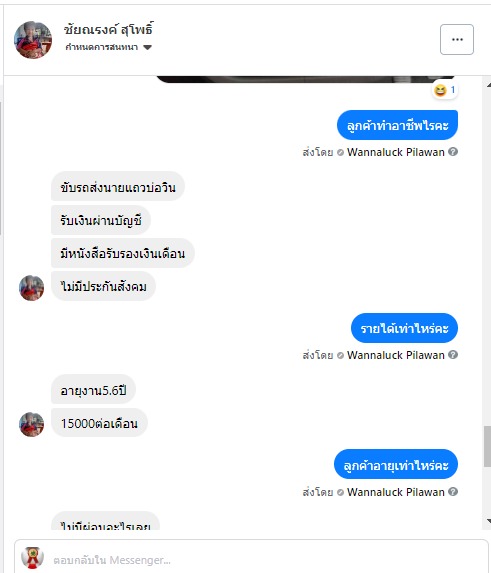Expand the กำหนดการสนทนา dropdown arrow
The width and height of the screenshot is (491, 573).
click(147, 48)
